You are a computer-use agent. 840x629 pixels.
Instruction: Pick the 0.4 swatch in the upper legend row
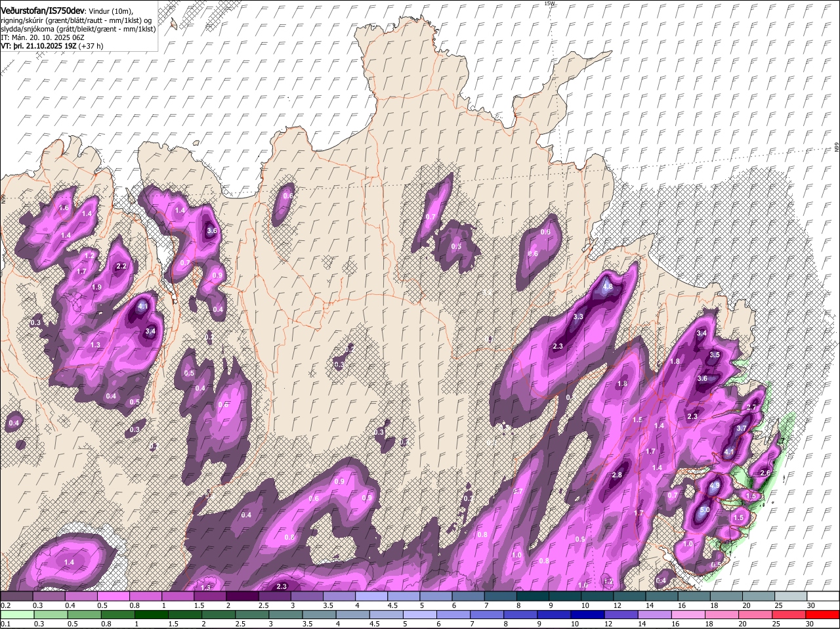point(81,596)
